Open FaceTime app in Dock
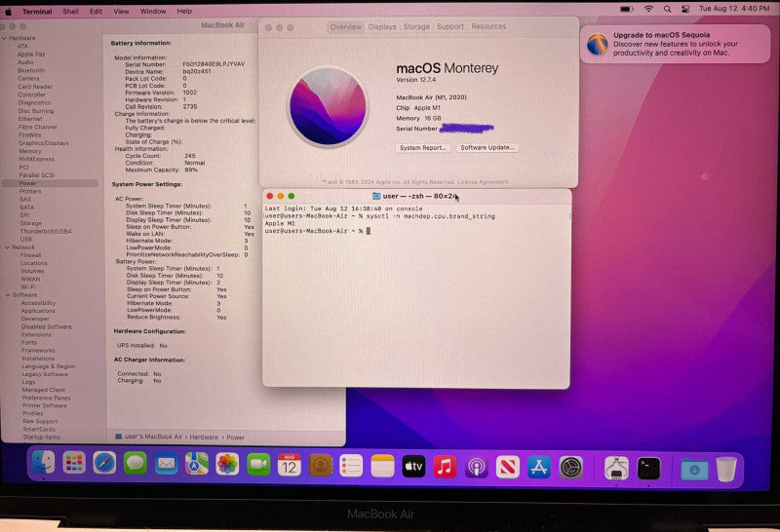 (x=258, y=465)
